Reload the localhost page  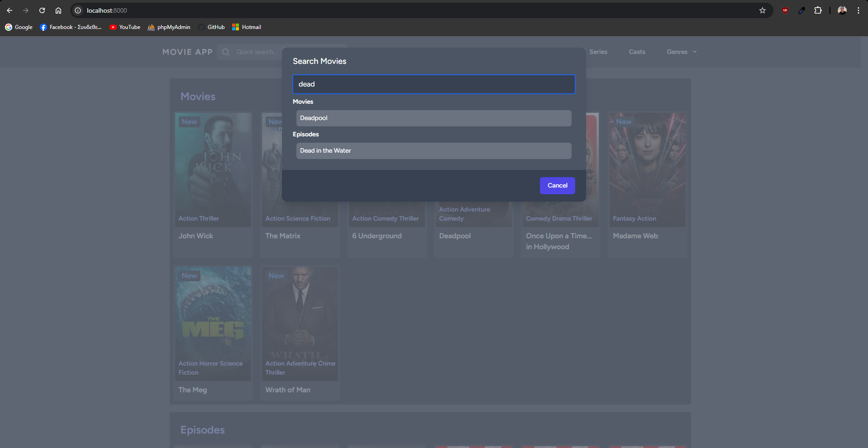coord(42,10)
